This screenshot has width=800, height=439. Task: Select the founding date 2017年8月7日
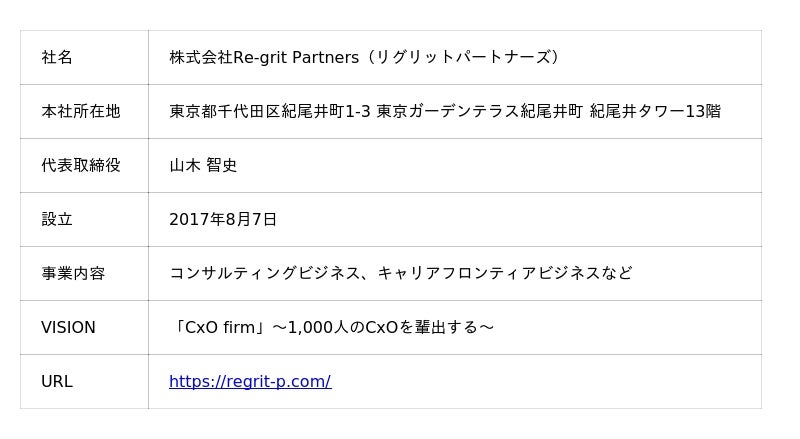[x=223, y=219]
